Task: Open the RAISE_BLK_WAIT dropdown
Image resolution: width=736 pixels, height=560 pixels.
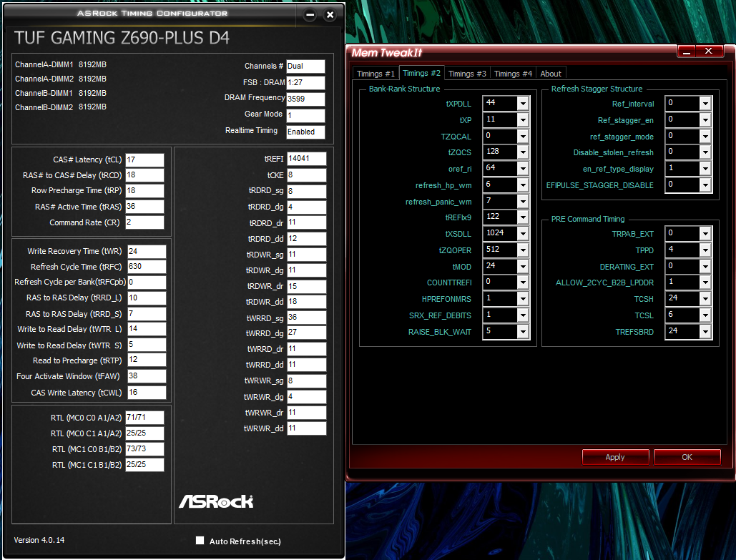Action: point(522,332)
